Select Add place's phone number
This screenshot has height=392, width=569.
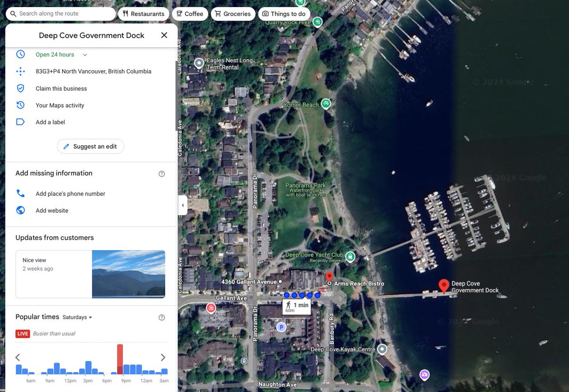click(x=70, y=194)
